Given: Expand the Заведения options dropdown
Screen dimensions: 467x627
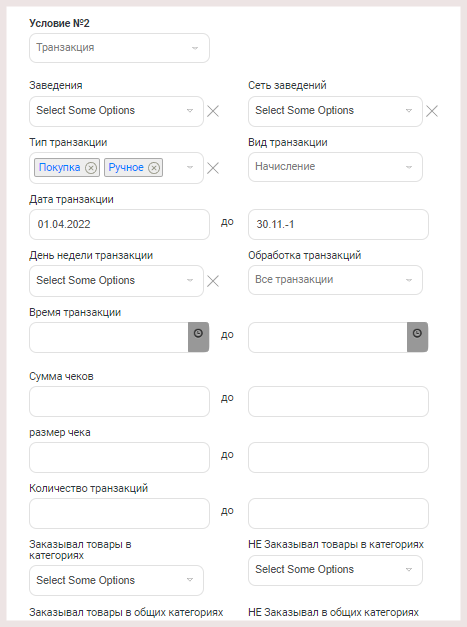Looking at the screenshot, I should 116,111.
